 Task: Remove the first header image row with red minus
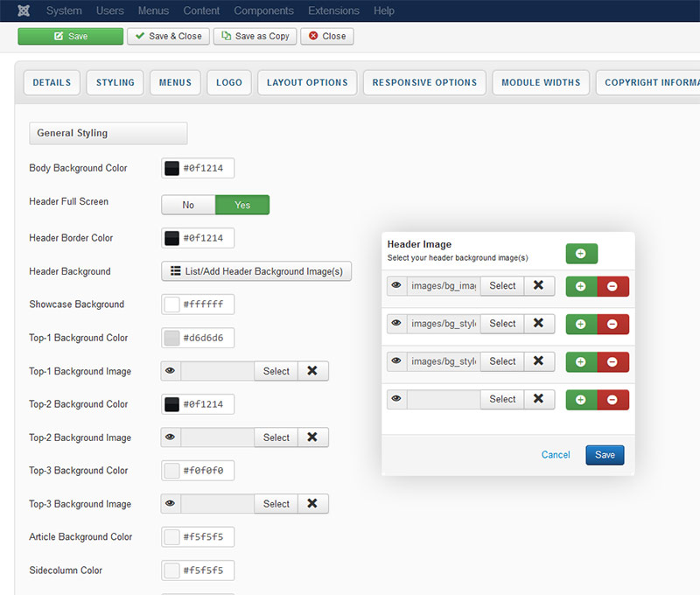pos(612,286)
